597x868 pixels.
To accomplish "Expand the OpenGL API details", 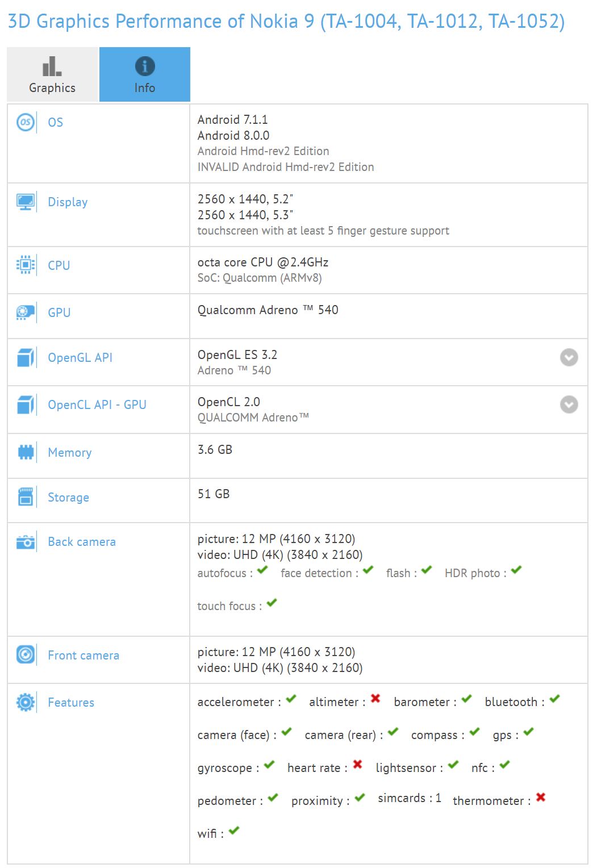I will tap(569, 357).
